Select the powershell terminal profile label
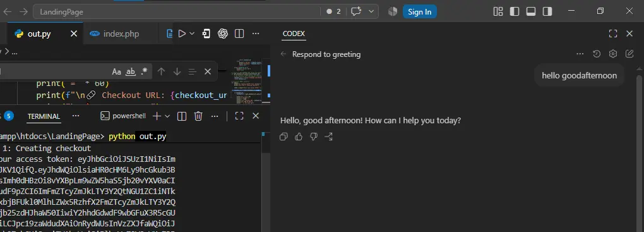Screen dimensions: 644x232 point(123,116)
